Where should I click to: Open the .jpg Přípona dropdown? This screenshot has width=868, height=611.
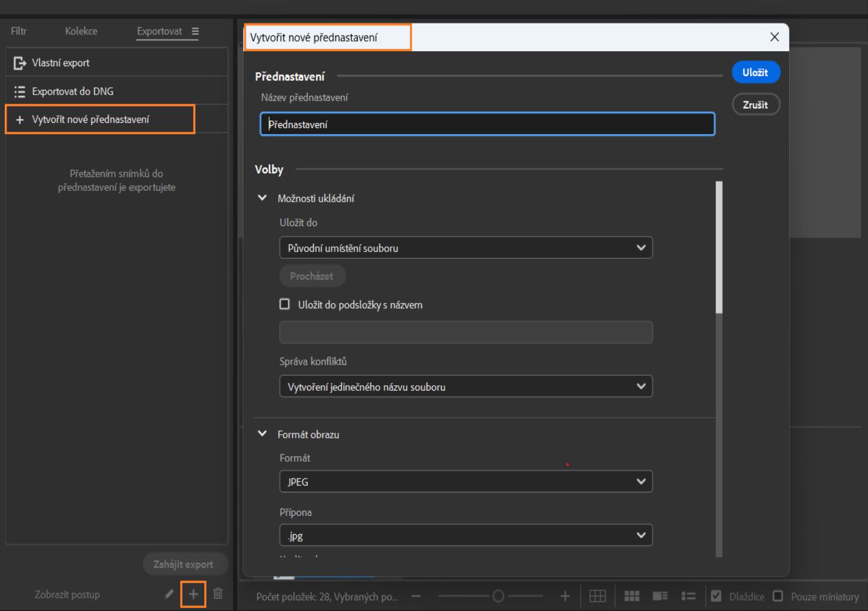(466, 535)
